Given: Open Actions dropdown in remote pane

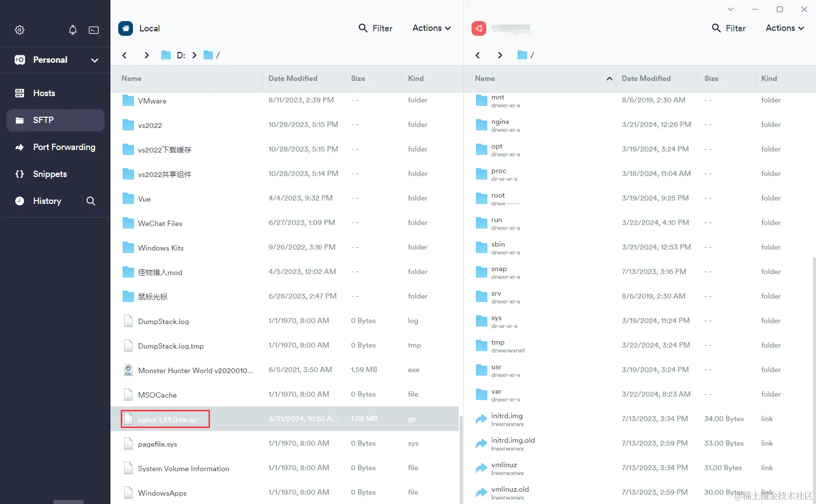Looking at the screenshot, I should (785, 28).
